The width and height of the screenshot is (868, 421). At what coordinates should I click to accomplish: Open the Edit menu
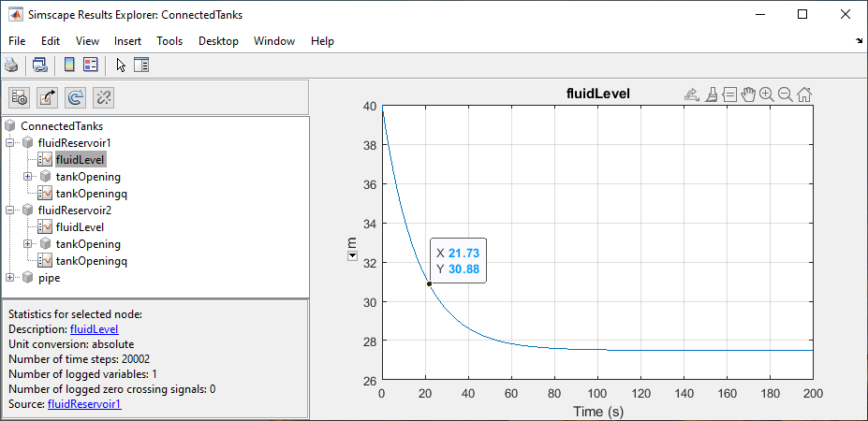(x=51, y=41)
